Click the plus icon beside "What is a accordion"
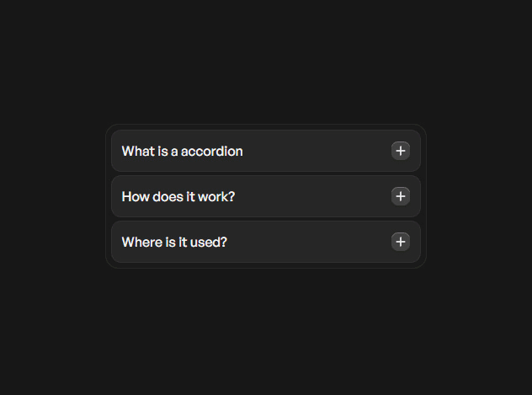Screen dimensions: 532x395 point(401,151)
